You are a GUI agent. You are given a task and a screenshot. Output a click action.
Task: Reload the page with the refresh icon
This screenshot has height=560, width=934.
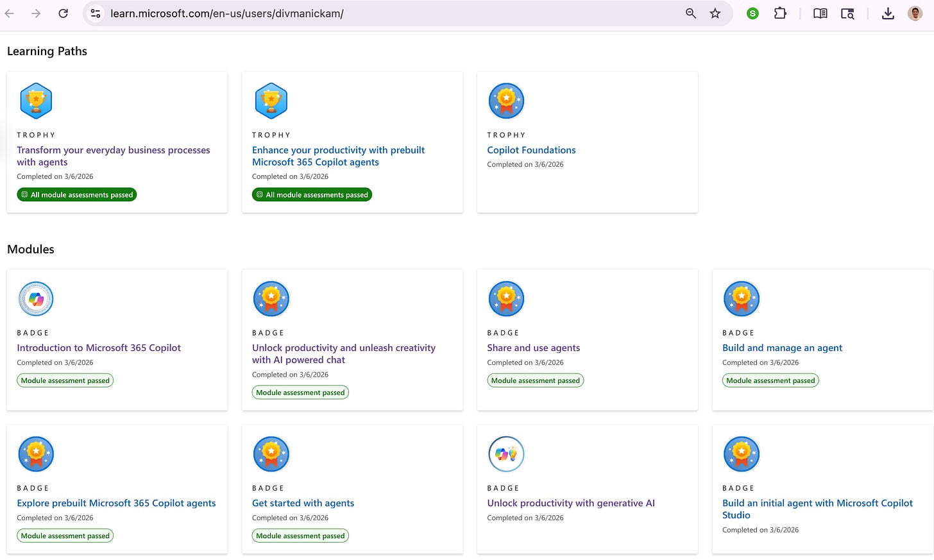pos(63,13)
